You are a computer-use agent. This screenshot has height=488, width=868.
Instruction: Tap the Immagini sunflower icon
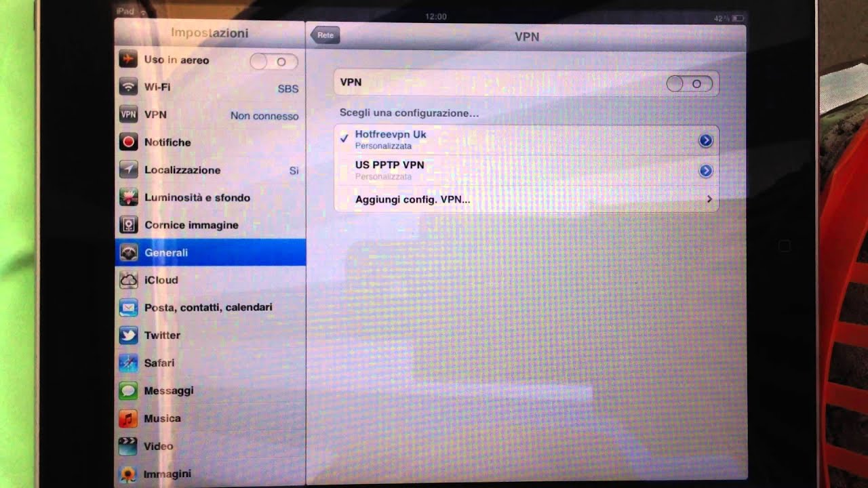pos(128,474)
